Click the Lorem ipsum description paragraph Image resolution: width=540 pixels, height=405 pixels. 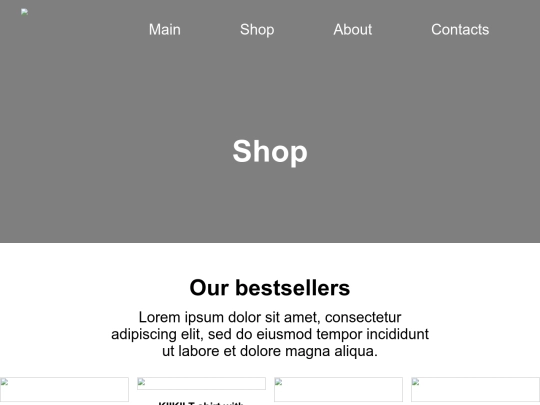pos(270,334)
